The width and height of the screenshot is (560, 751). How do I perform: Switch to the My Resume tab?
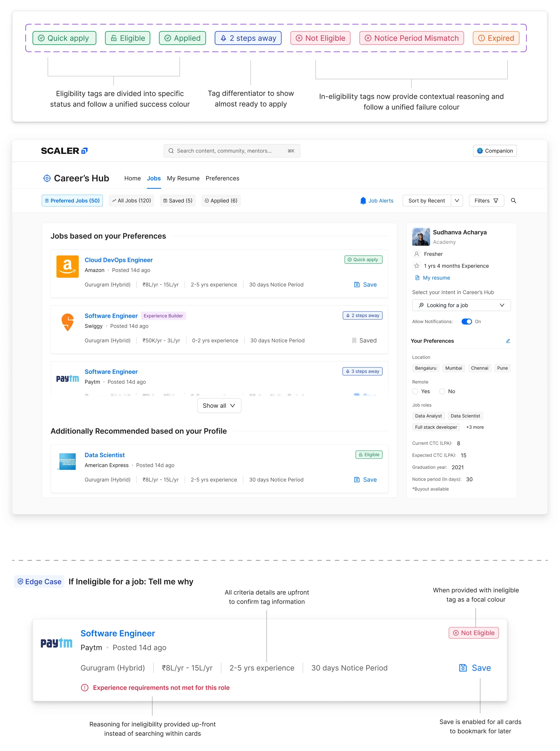pyautogui.click(x=183, y=178)
